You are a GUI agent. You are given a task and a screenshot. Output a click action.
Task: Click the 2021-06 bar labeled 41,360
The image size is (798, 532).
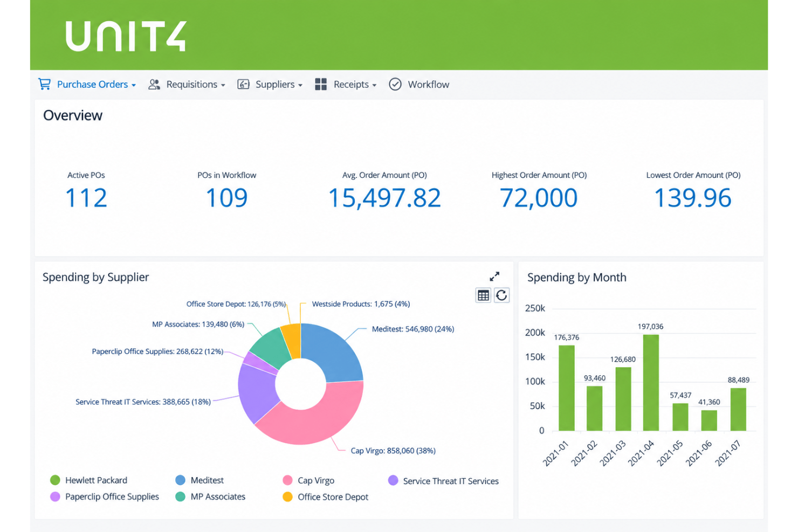(709, 420)
